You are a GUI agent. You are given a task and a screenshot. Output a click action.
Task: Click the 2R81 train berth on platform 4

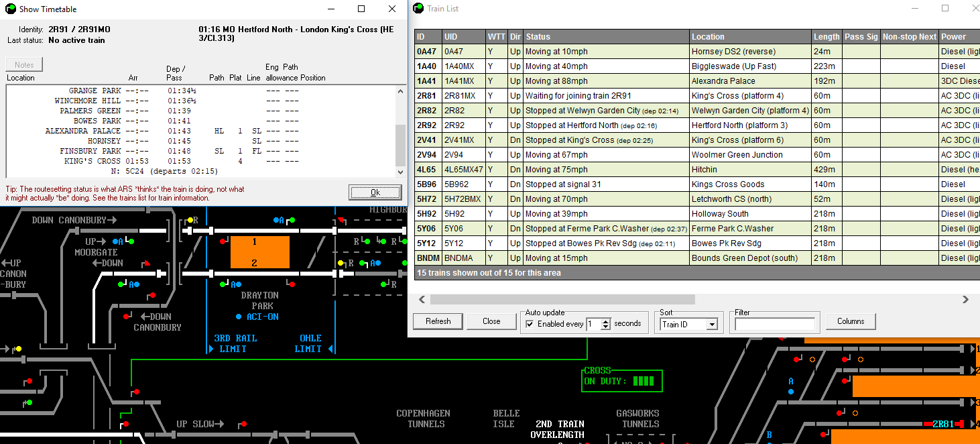[943, 424]
